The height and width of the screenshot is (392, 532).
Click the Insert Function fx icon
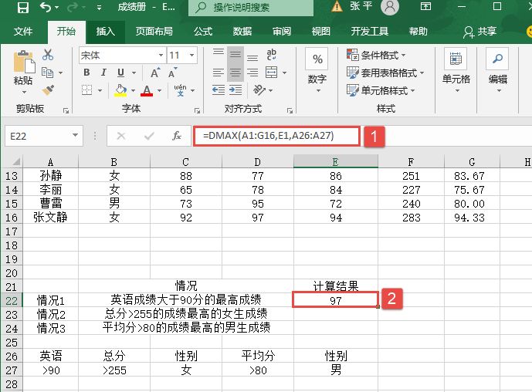(x=177, y=136)
